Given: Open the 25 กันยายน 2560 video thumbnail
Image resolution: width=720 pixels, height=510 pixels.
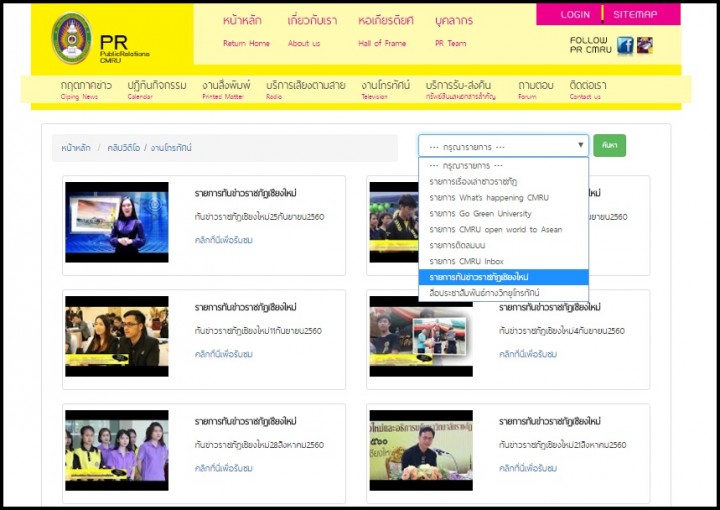Looking at the screenshot, I should coord(117,222).
